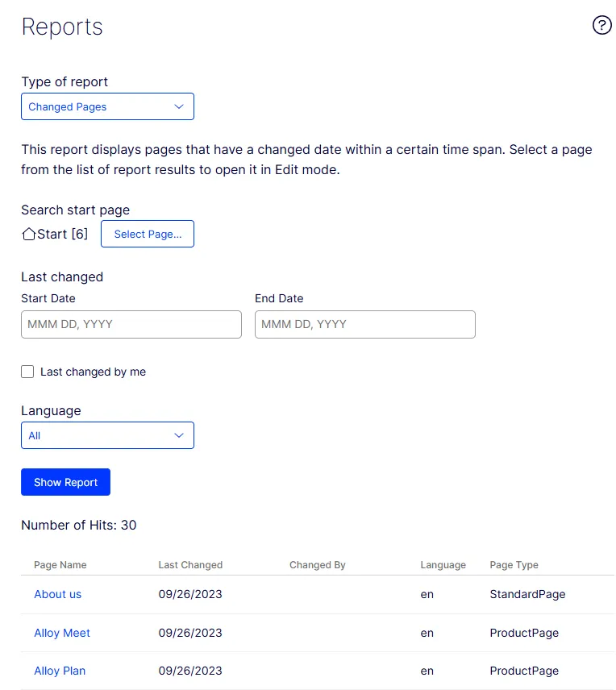Click the home icon beside Start [6]
Image resolution: width=616 pixels, height=690 pixels.
coord(28,234)
